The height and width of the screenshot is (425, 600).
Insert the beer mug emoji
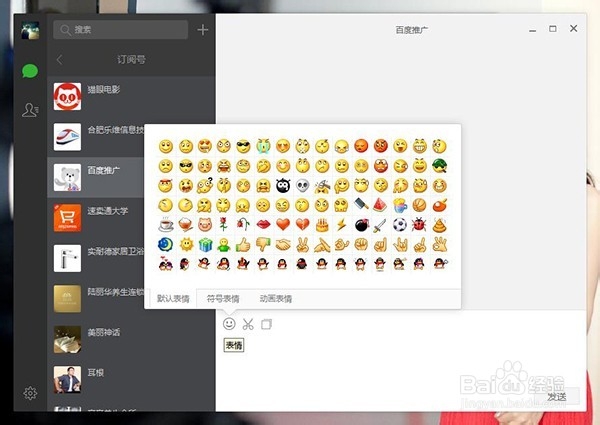coord(400,205)
